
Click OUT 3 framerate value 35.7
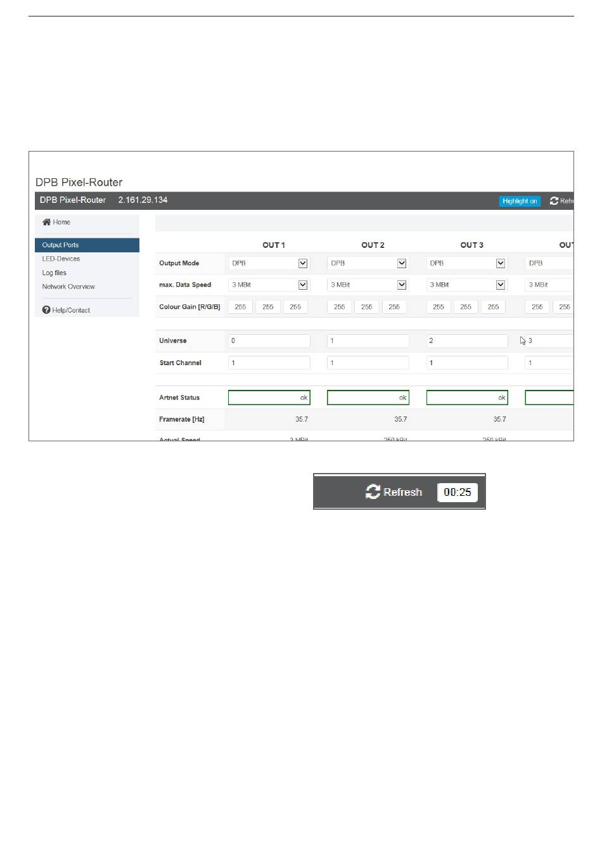coord(499,419)
